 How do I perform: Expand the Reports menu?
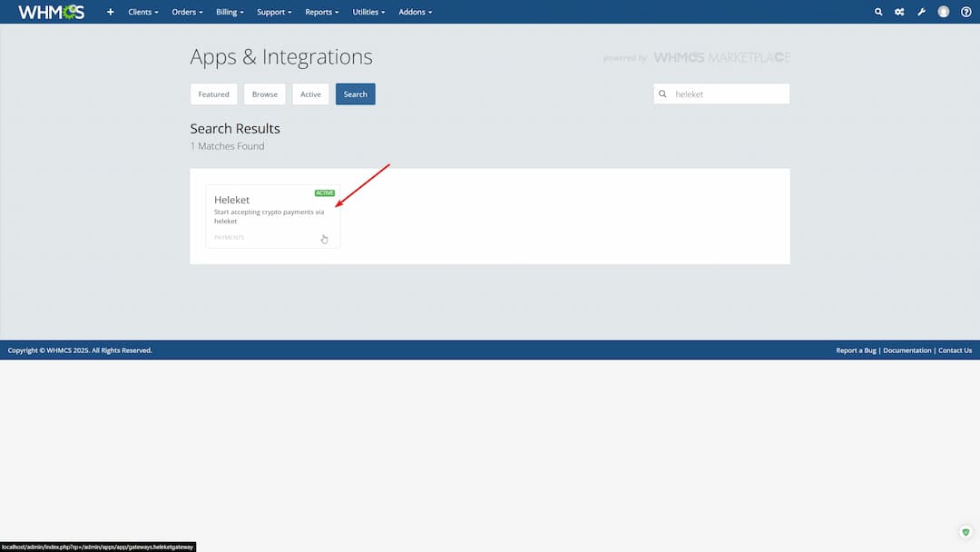pos(321,12)
